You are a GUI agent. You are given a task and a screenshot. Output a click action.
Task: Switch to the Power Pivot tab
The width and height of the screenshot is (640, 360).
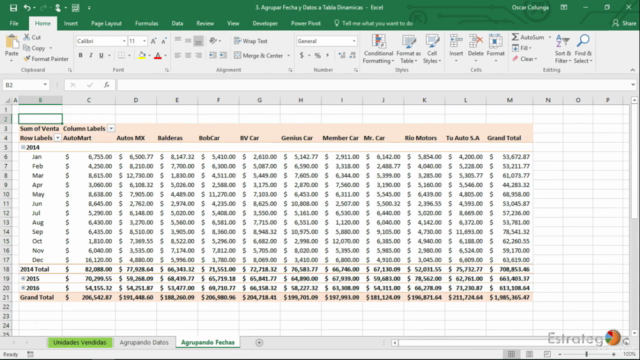(306, 23)
